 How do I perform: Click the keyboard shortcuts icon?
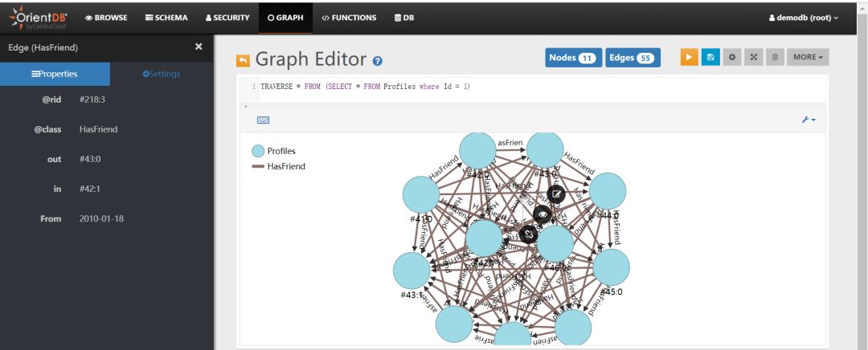coord(263,120)
